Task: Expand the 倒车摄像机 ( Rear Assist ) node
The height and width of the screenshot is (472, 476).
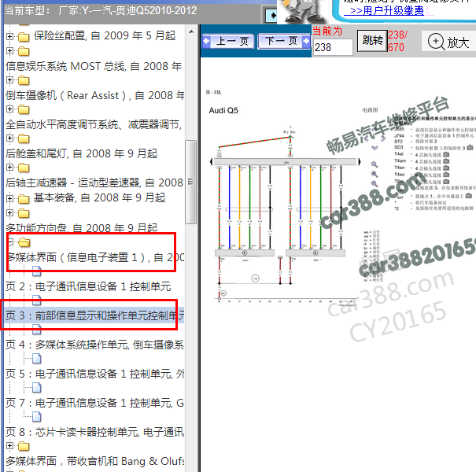Action: pos(9,80)
